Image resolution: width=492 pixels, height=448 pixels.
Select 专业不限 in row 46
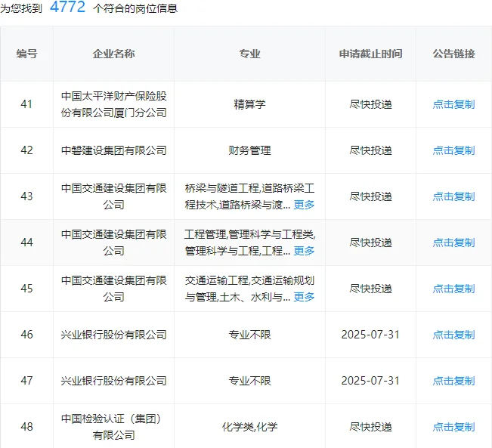click(x=249, y=335)
